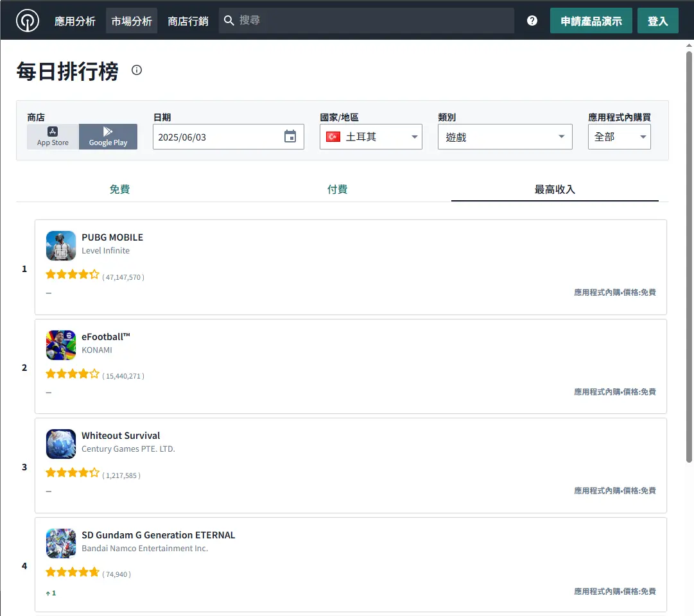Click the rating count 47,147,570
The height and width of the screenshot is (616, 694).
(123, 277)
